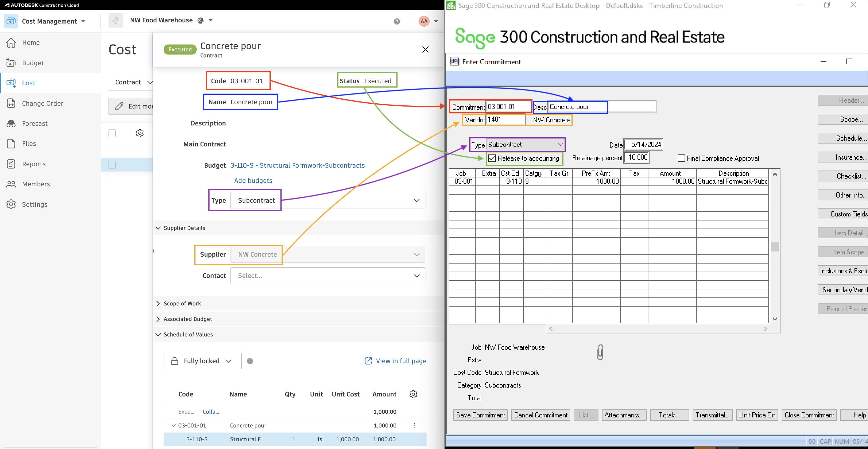
Task: Click the table settings gear near Edit mode
Action: pyautogui.click(x=139, y=133)
